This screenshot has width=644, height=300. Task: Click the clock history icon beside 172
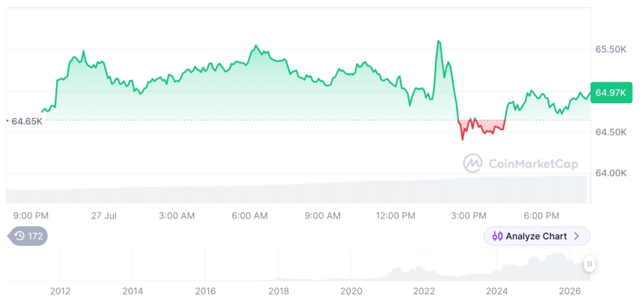point(19,236)
